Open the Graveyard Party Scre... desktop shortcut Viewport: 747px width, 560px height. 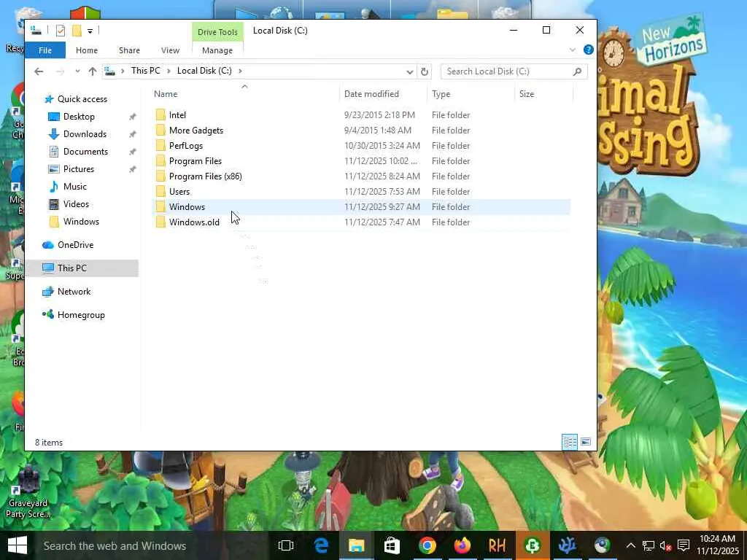pyautogui.click(x=28, y=492)
